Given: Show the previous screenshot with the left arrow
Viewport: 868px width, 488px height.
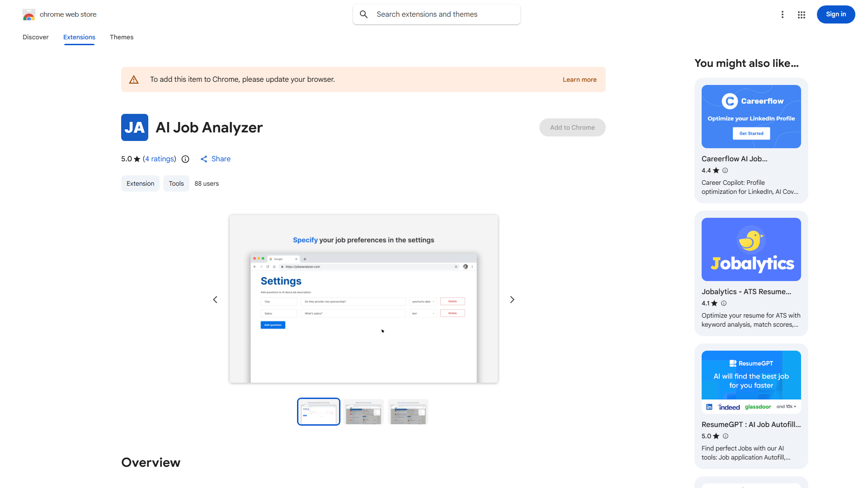Looking at the screenshot, I should [215, 299].
